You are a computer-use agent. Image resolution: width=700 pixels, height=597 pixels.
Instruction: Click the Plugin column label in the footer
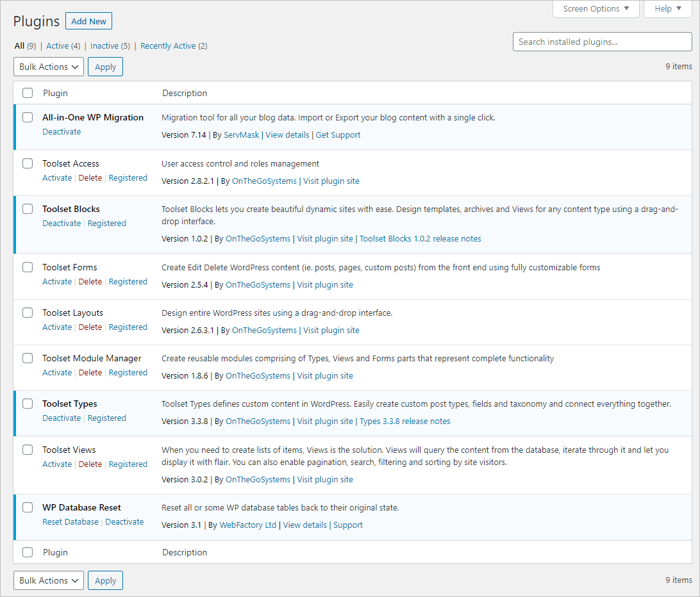pos(55,552)
